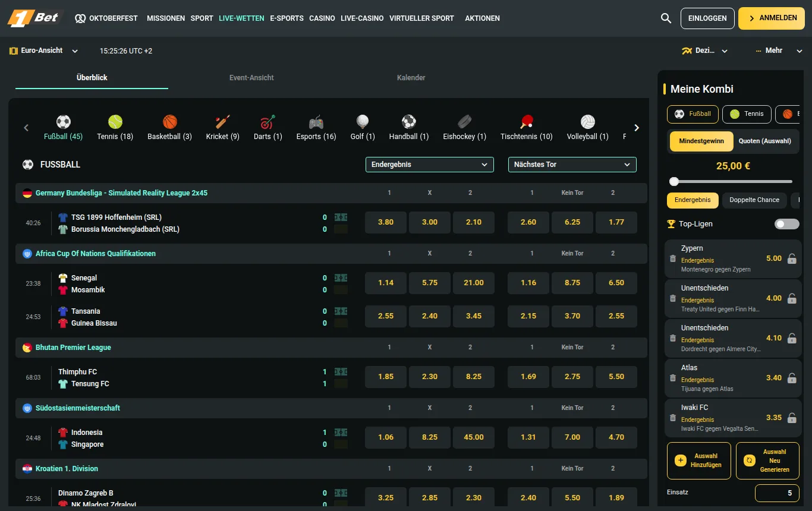The image size is (812, 511).
Task: Open the Endergebnis market dropdown
Action: point(430,165)
